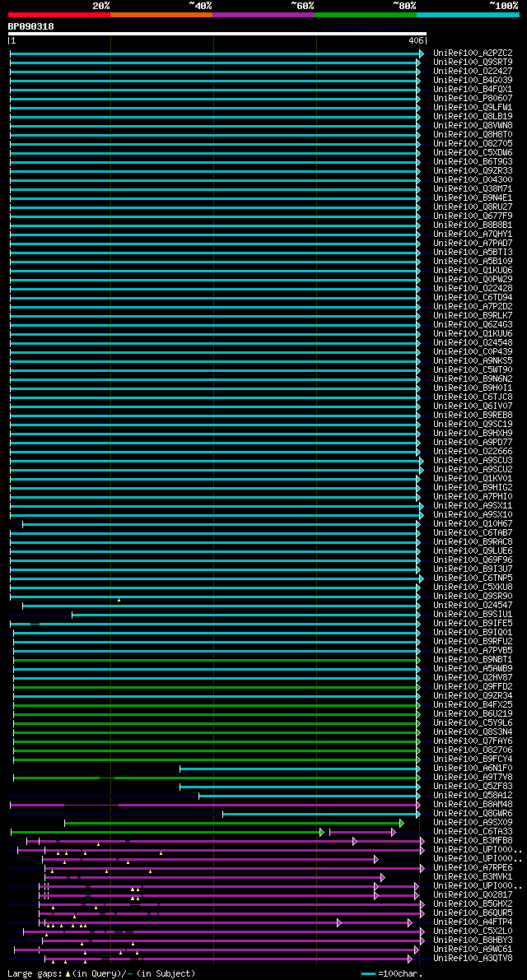Click the =100char. scale legend
This screenshot has width=527, height=980.
tap(392, 973)
